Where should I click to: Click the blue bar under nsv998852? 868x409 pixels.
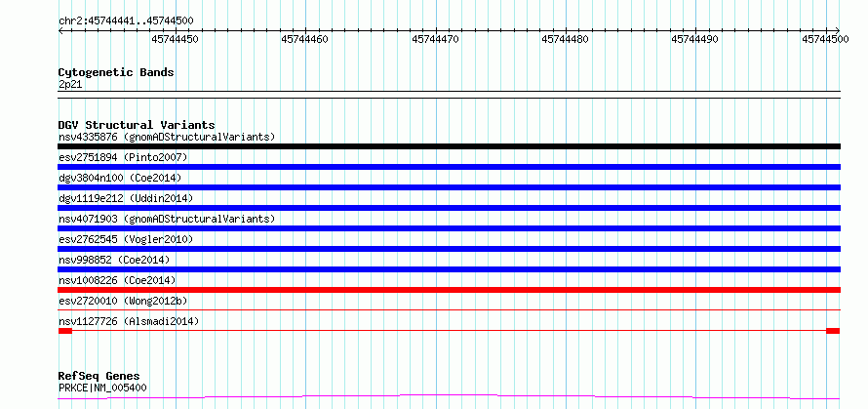point(449,269)
